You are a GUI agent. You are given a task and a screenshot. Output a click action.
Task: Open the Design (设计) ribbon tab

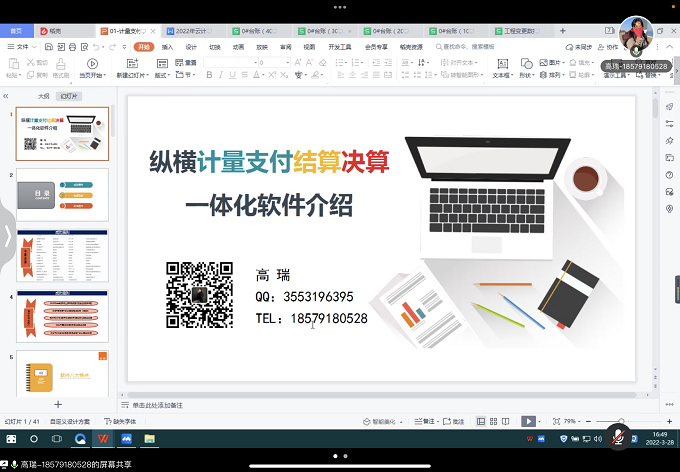[x=191, y=47]
